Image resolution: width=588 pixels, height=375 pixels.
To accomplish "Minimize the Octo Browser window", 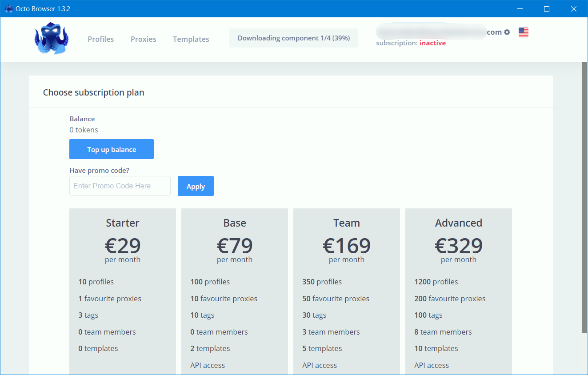I will click(520, 9).
